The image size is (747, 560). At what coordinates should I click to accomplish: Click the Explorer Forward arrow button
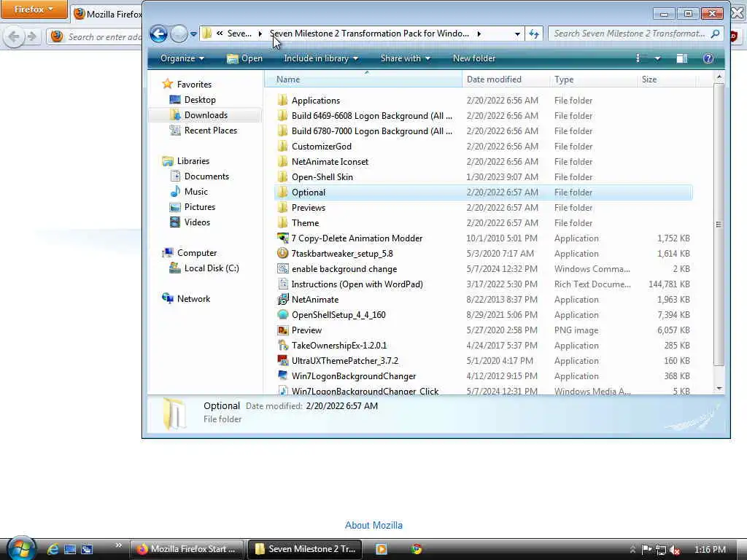point(179,34)
